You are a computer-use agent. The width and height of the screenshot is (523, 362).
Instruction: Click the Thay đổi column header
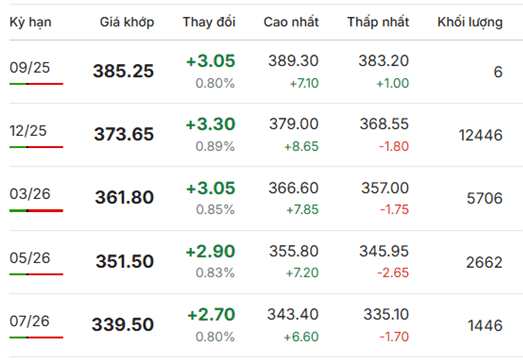click(209, 22)
